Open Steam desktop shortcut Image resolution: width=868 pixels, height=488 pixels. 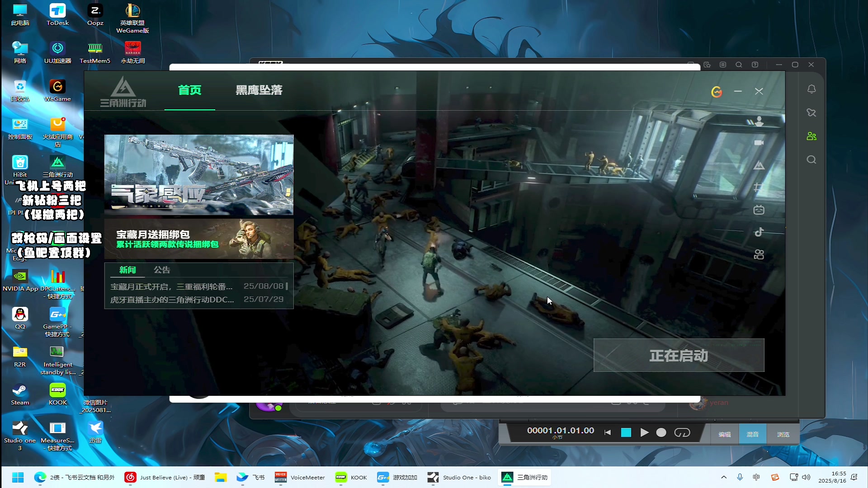[x=20, y=394]
